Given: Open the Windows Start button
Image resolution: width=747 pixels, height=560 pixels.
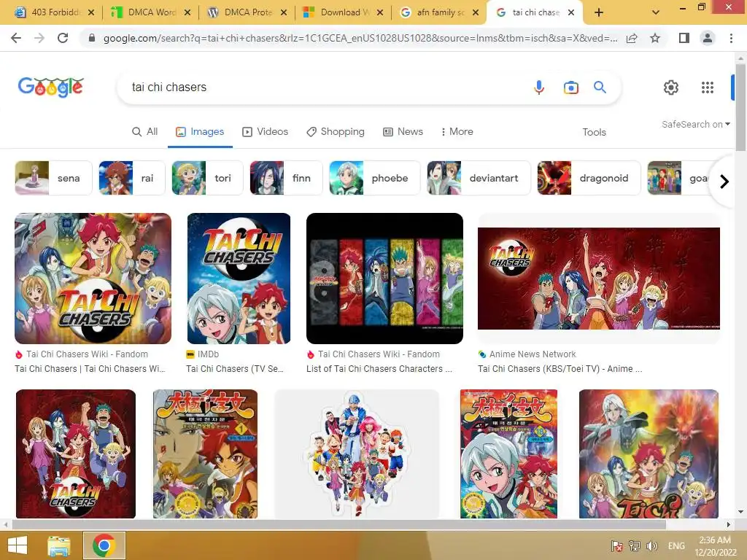Looking at the screenshot, I should tap(18, 545).
